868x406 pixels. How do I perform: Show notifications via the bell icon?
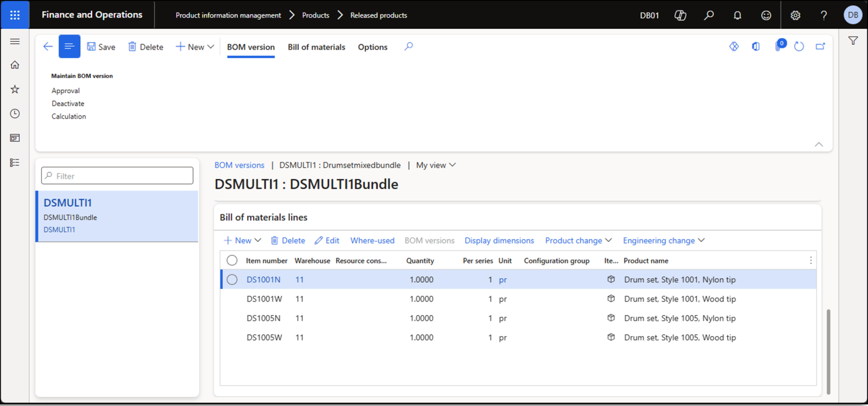point(737,15)
